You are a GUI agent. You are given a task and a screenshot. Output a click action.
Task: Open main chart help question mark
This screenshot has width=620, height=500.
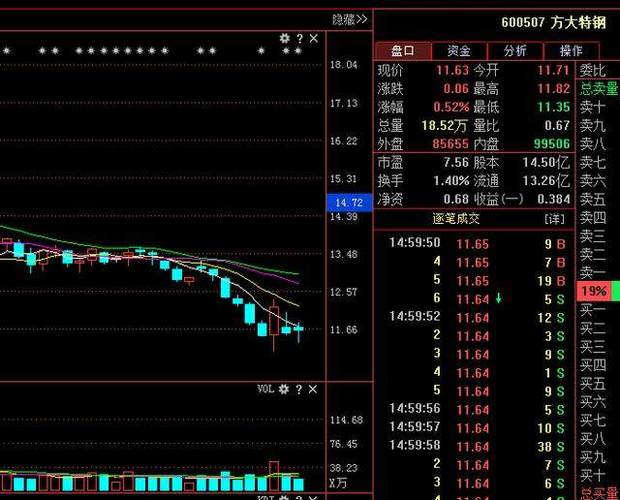[300, 39]
